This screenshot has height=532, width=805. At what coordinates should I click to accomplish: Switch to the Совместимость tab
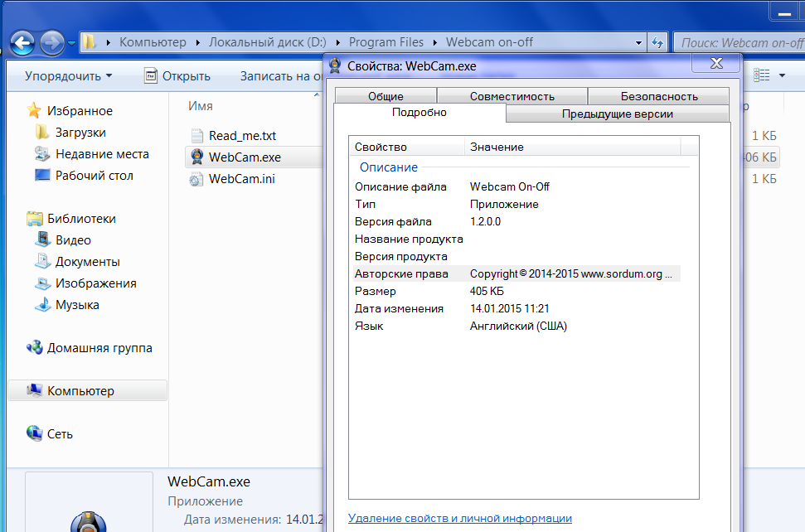[512, 96]
